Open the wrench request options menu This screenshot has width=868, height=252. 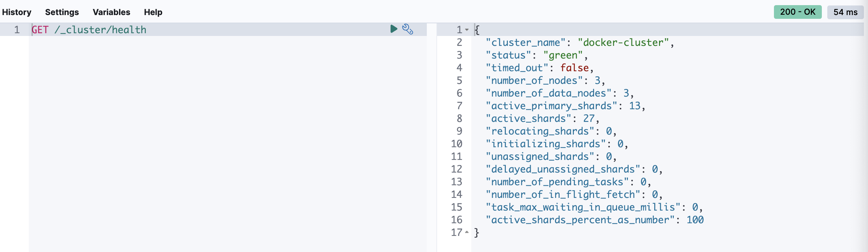click(408, 29)
